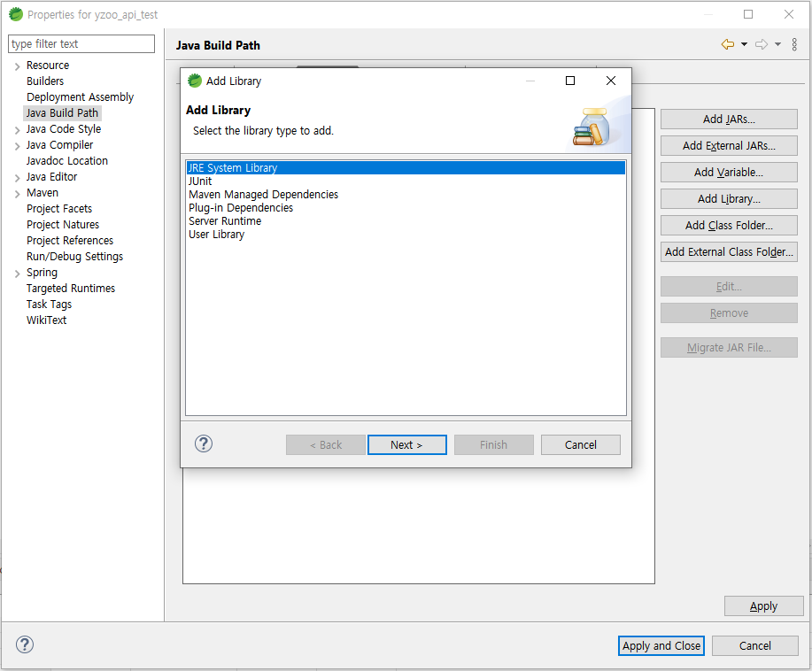The width and height of the screenshot is (812, 671).
Task: Select the Maven properties entry
Action: point(43,193)
